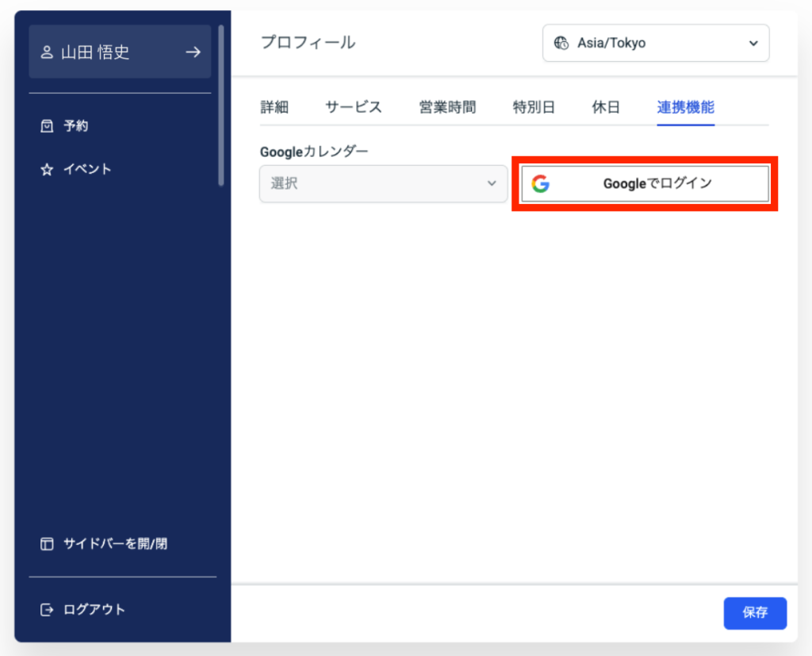Click the arrow icon on the user card
The image size is (812, 656).
pos(193,52)
